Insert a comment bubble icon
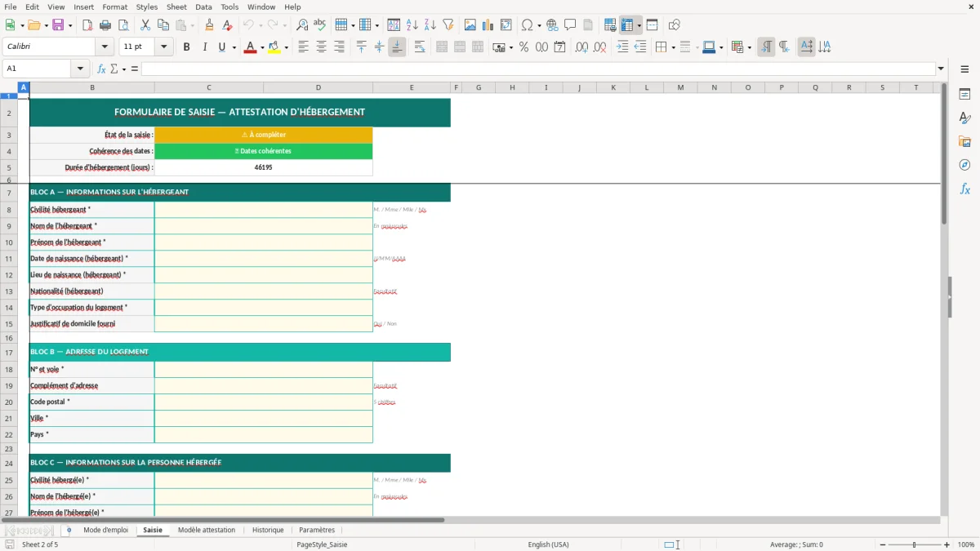980x551 pixels. coord(570,25)
